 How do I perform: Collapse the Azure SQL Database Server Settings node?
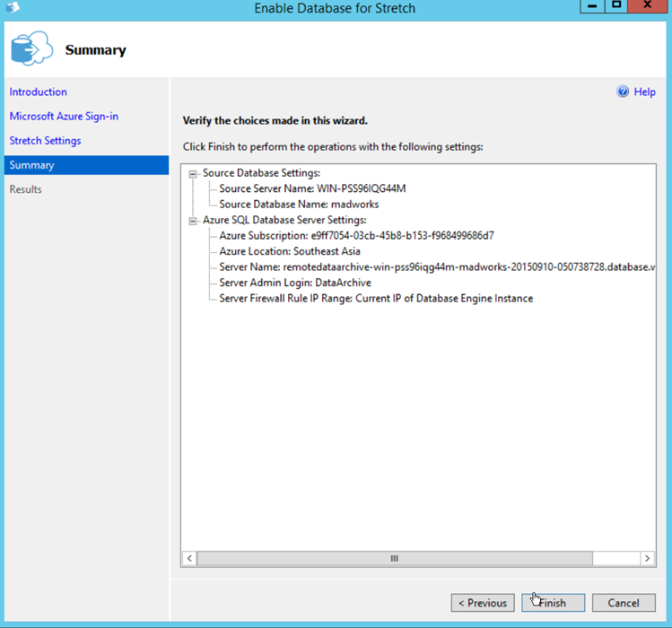[x=193, y=222]
